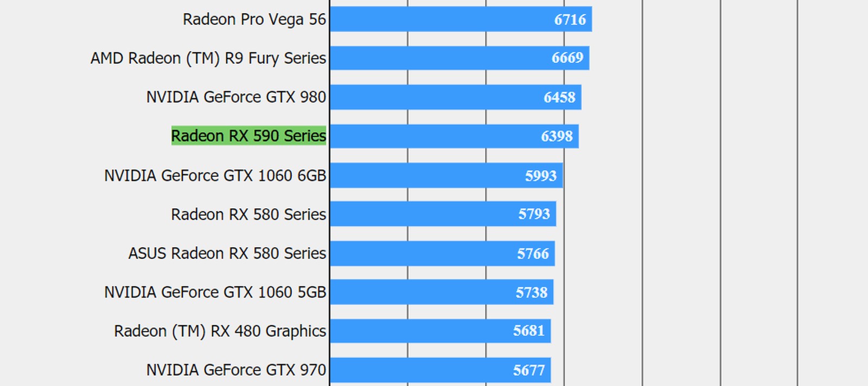Click the ASUS Radeon RX 580 Series label
This screenshot has width=868, height=386.
pyautogui.click(x=227, y=253)
